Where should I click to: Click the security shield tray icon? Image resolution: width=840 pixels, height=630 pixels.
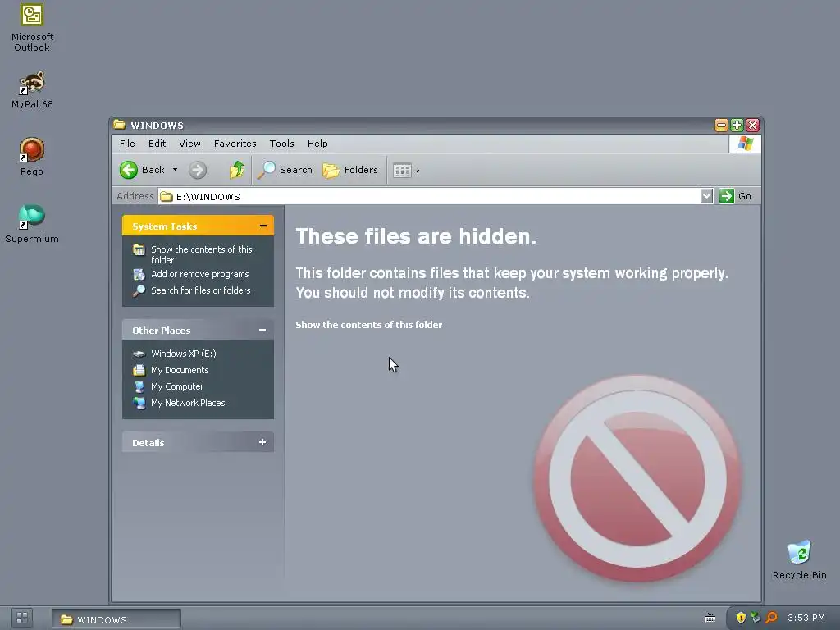coord(741,618)
